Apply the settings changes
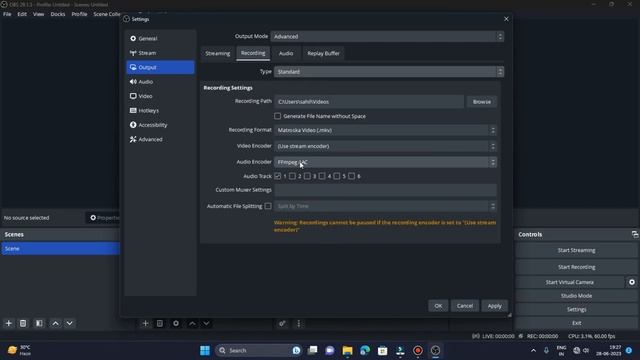640x360 pixels. pos(494,306)
